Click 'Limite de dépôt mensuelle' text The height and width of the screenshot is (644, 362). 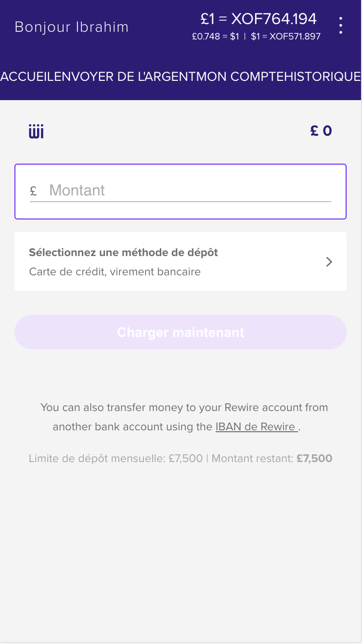coord(116,458)
